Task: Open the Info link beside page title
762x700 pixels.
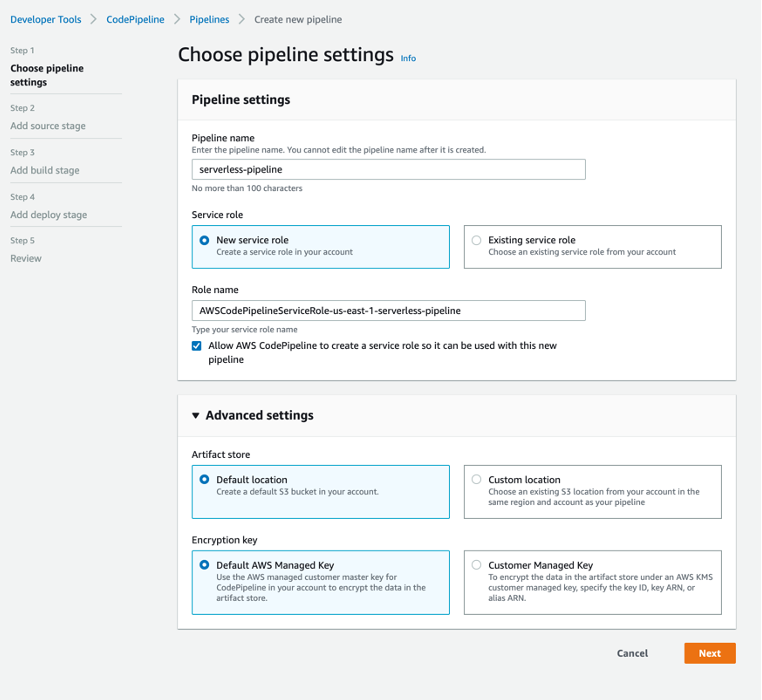Action: point(408,58)
